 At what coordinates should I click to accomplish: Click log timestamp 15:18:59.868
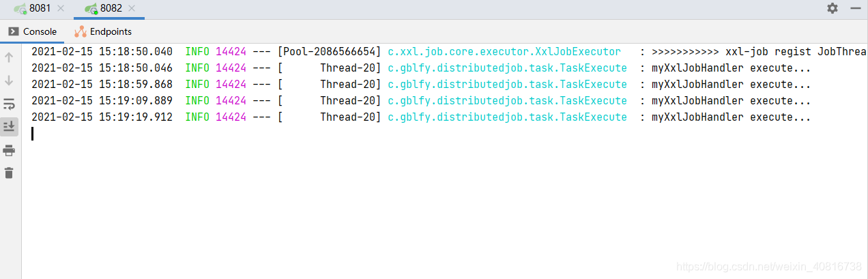point(102,84)
